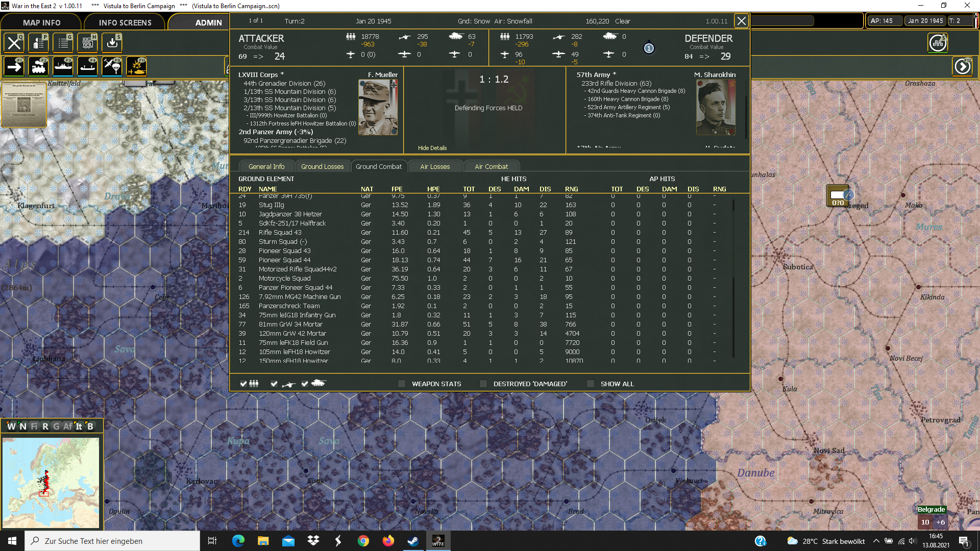This screenshot has height=551, width=980.
Task: Select F11 battle locator explosion icon
Action: pos(136,66)
